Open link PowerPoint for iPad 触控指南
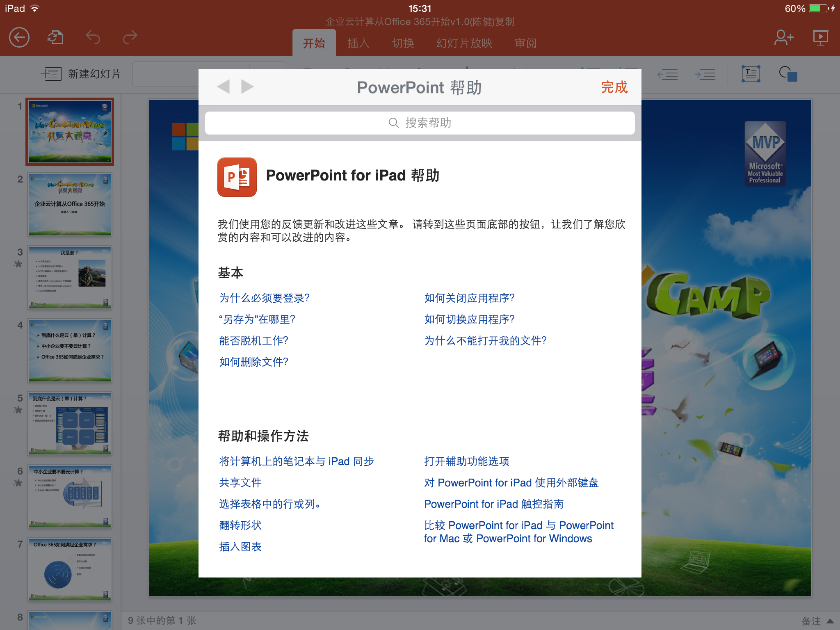The image size is (840, 630). click(x=494, y=504)
